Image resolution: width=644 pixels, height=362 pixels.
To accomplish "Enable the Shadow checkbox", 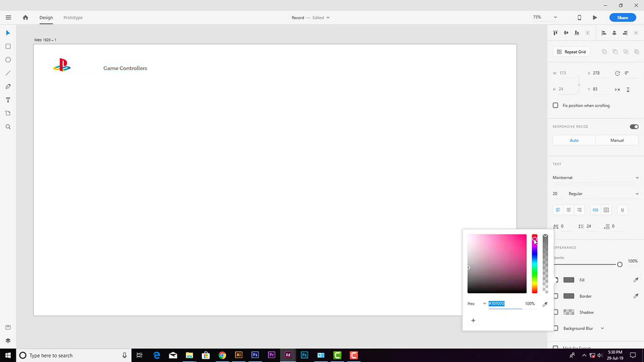I will click(556, 312).
